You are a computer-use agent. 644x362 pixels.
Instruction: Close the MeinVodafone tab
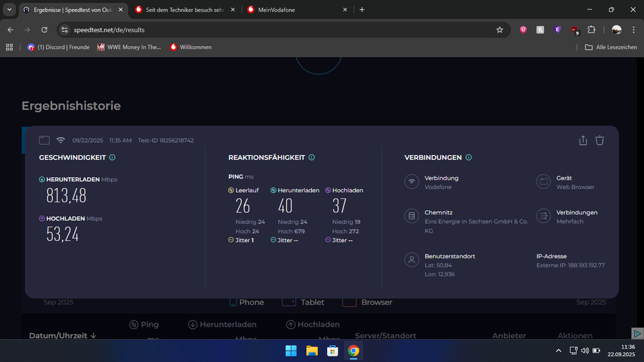345,10
